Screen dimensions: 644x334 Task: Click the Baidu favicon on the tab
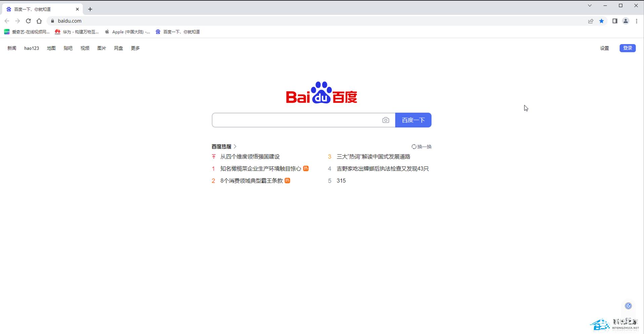(9, 9)
